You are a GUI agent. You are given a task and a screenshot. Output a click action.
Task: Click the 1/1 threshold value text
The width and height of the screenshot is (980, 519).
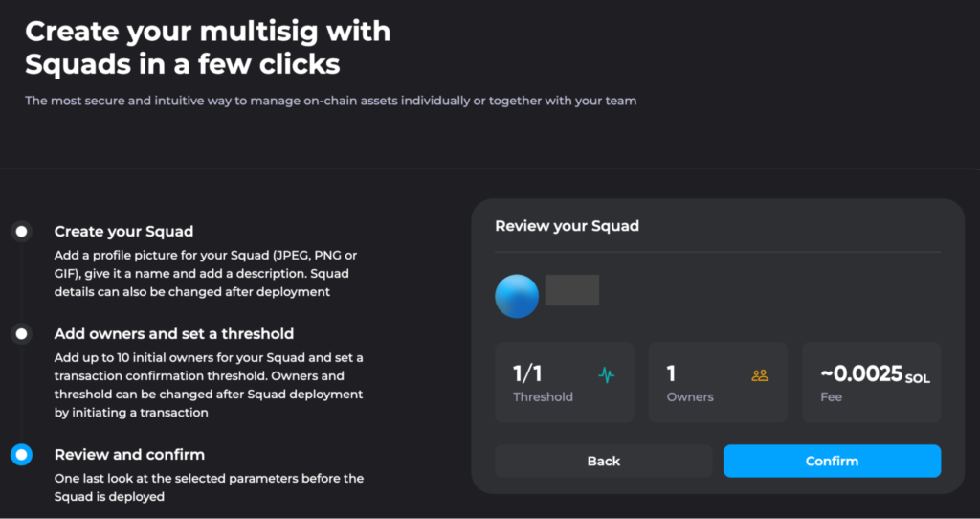(527, 374)
